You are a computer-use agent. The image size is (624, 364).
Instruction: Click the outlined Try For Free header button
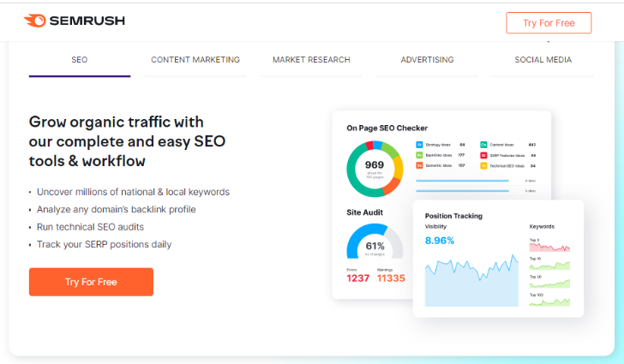click(549, 23)
